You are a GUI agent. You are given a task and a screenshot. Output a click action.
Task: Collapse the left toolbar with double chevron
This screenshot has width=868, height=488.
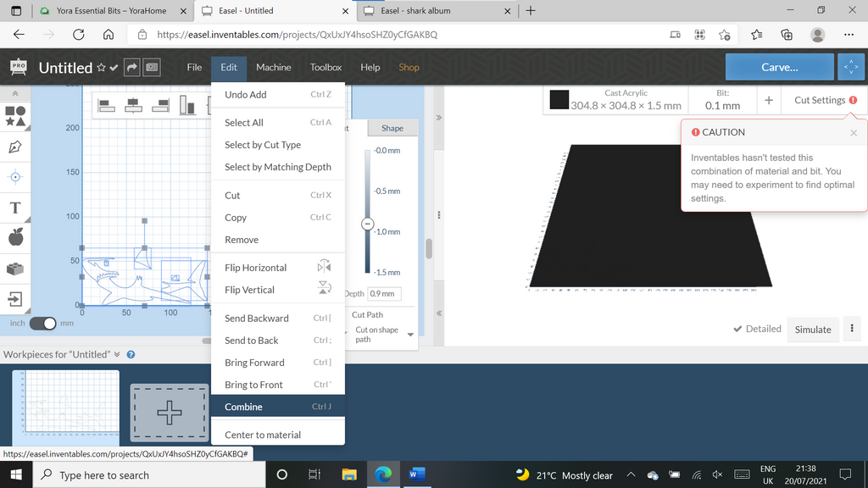click(x=15, y=93)
